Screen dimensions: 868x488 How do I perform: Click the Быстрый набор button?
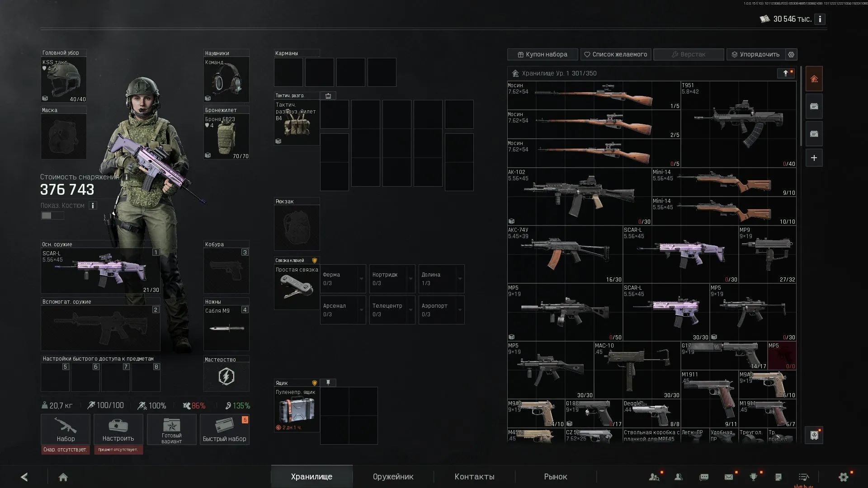[225, 429]
